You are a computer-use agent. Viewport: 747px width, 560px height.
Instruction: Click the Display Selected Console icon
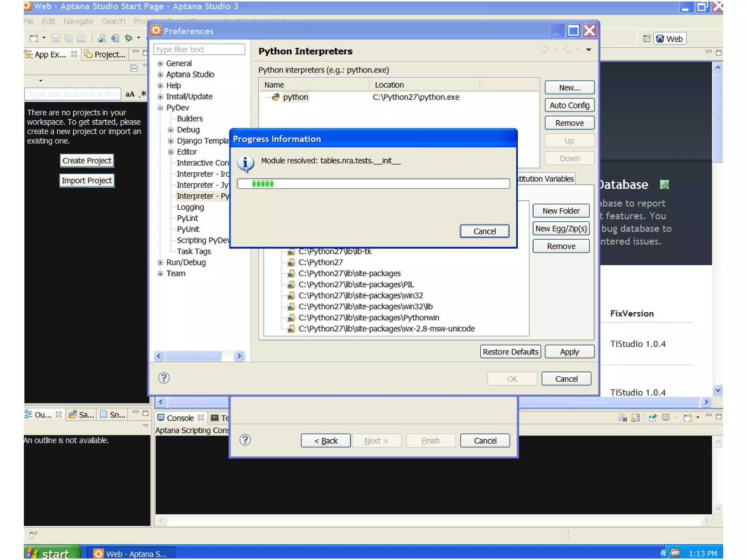pyautogui.click(x=666, y=418)
